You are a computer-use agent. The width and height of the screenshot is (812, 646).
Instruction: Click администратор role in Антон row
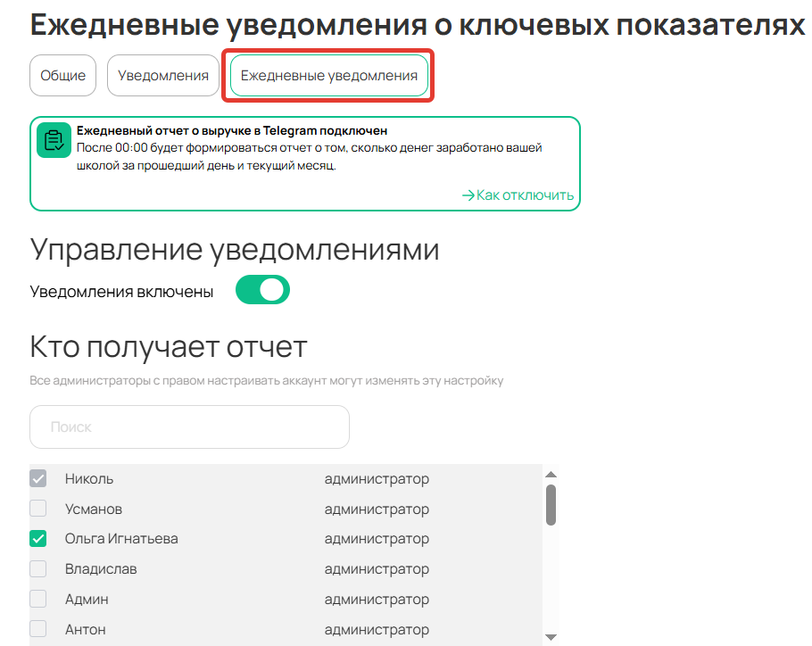[x=377, y=630]
